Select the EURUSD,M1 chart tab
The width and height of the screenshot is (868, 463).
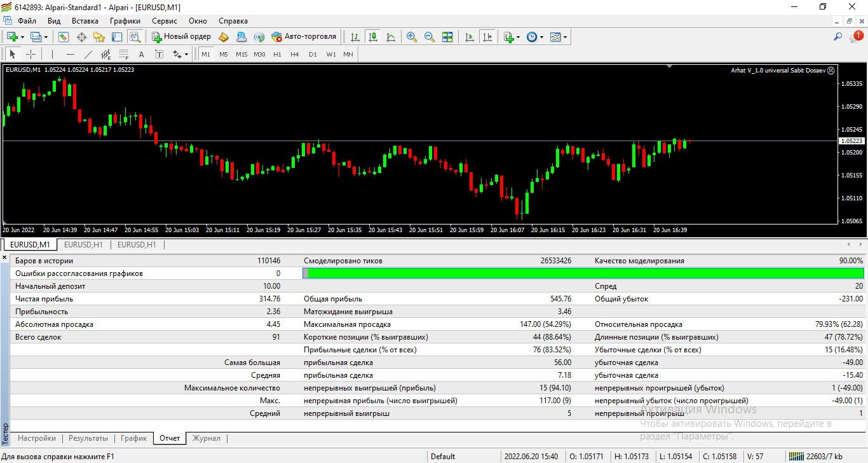click(30, 245)
